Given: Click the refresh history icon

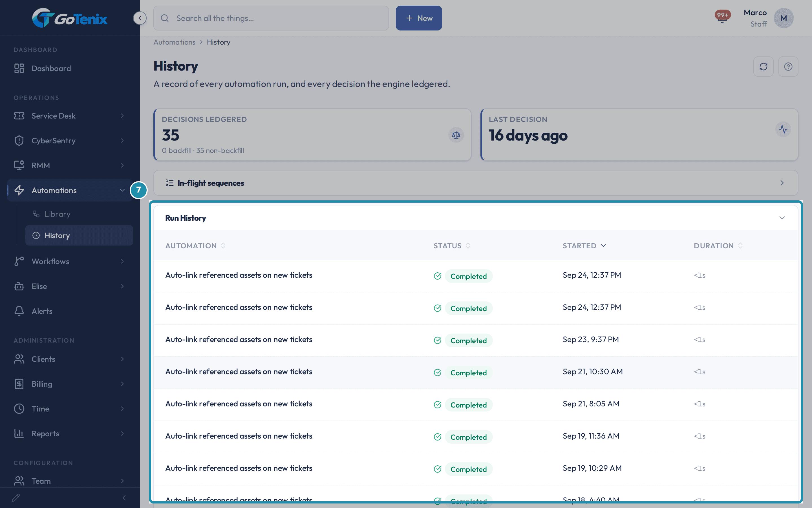Looking at the screenshot, I should click(x=763, y=67).
